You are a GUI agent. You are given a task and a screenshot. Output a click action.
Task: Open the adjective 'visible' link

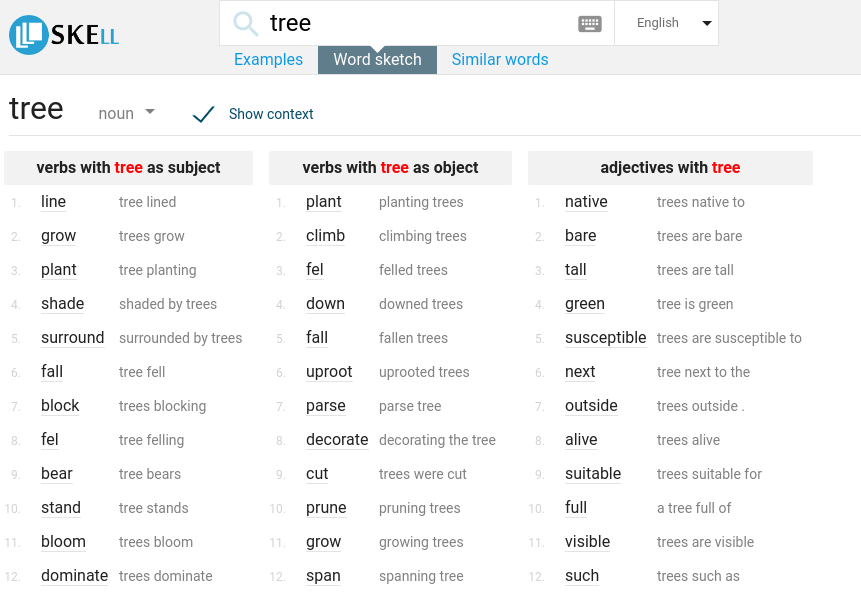[587, 541]
